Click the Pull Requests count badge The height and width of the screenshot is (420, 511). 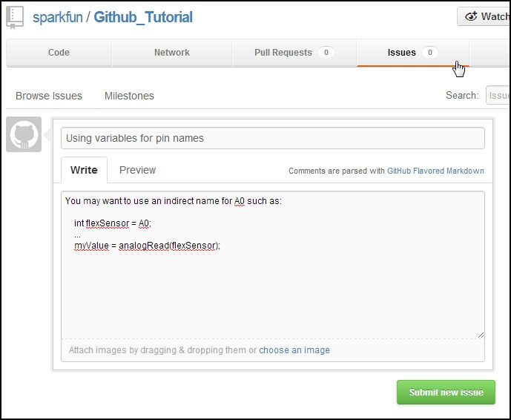(326, 53)
